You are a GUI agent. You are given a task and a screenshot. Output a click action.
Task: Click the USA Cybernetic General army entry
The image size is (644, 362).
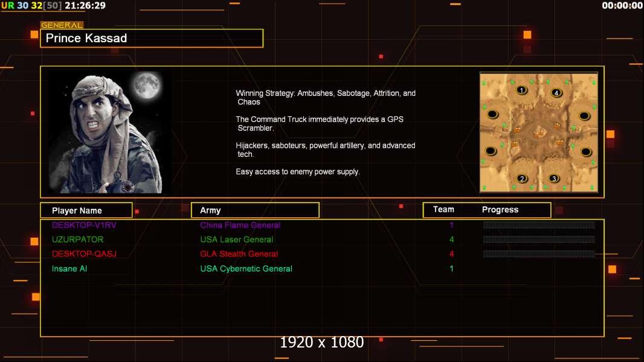click(246, 268)
